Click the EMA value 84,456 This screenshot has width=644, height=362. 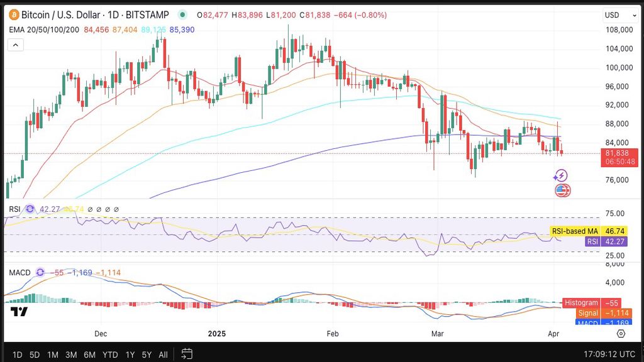click(96, 30)
